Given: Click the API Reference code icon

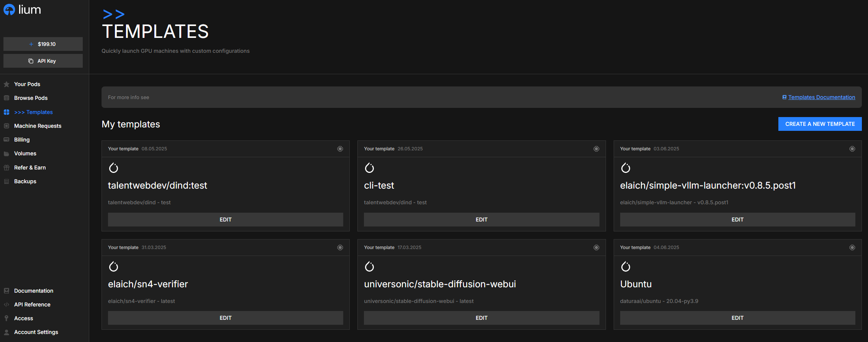Looking at the screenshot, I should [7, 305].
